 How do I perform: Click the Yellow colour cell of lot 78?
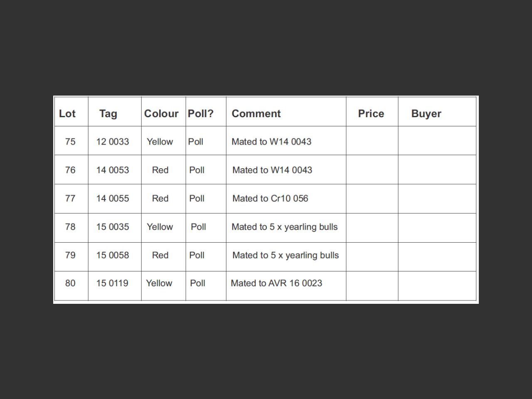point(160,227)
